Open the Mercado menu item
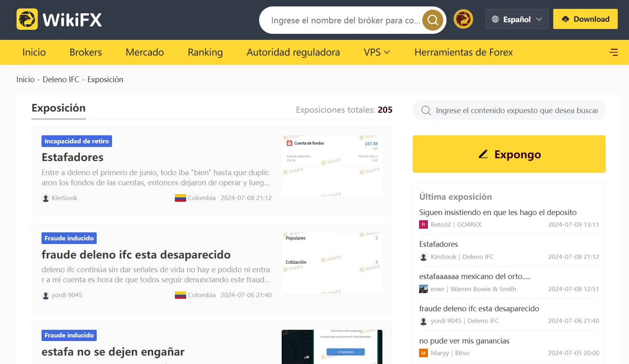This screenshot has width=629, height=364. [x=145, y=52]
